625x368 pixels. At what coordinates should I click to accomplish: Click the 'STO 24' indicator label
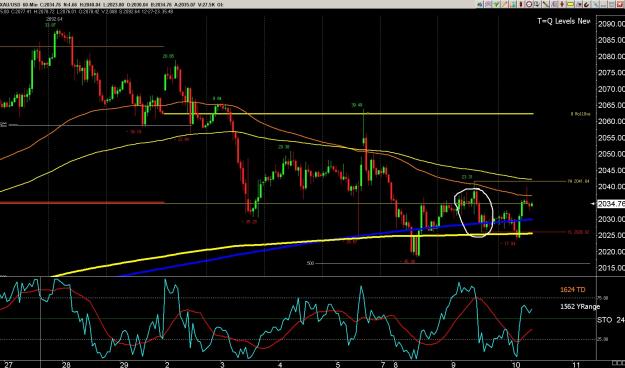pos(611,320)
